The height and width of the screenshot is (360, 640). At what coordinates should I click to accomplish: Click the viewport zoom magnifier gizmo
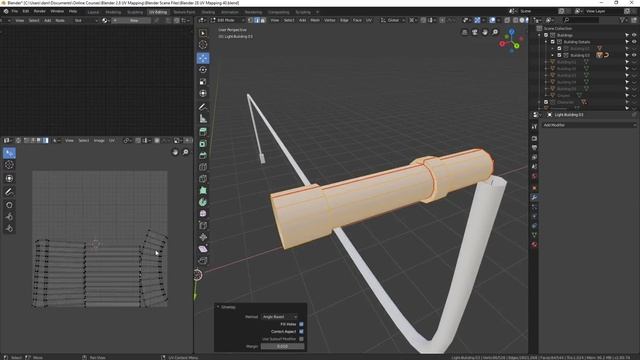coord(495,32)
